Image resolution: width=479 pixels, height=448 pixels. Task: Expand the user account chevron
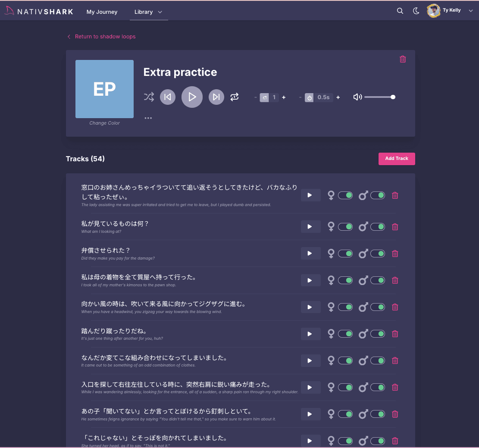point(471,11)
